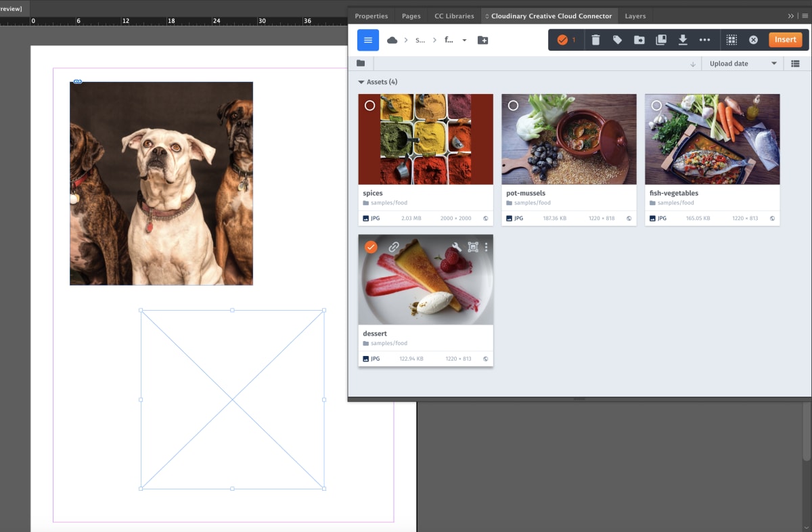Open the tag icon in the asset toolbar

pyautogui.click(x=617, y=40)
